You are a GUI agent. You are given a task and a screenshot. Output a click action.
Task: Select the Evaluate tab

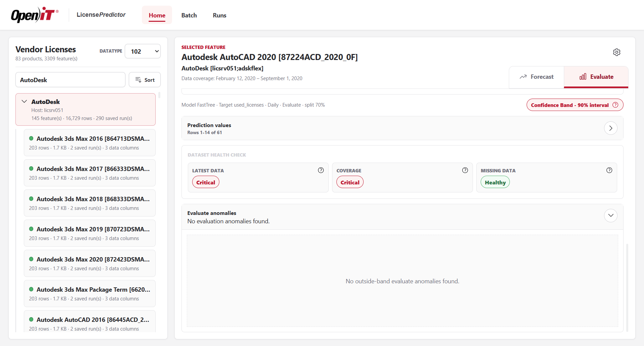tap(596, 77)
